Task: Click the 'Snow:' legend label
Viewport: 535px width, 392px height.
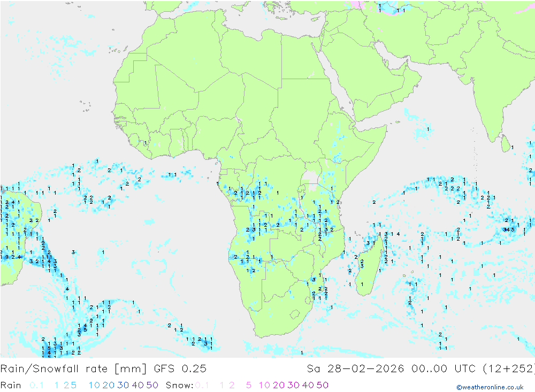Action: [x=179, y=385]
